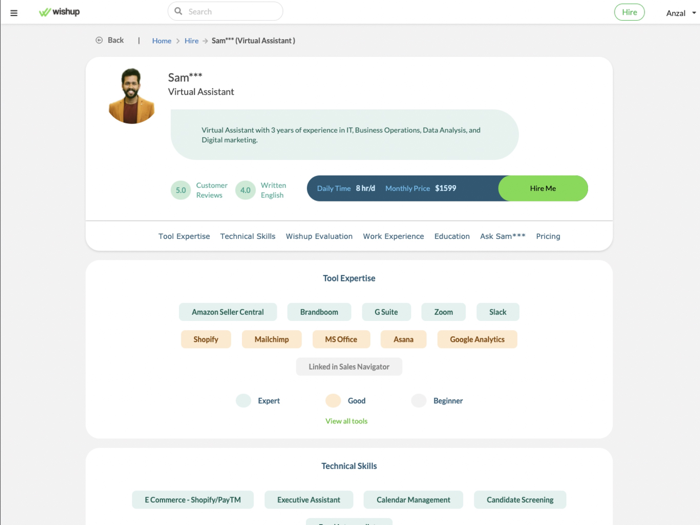Screen dimensions: 700x525
Task: Click the Hire button in header
Action: pos(629,12)
